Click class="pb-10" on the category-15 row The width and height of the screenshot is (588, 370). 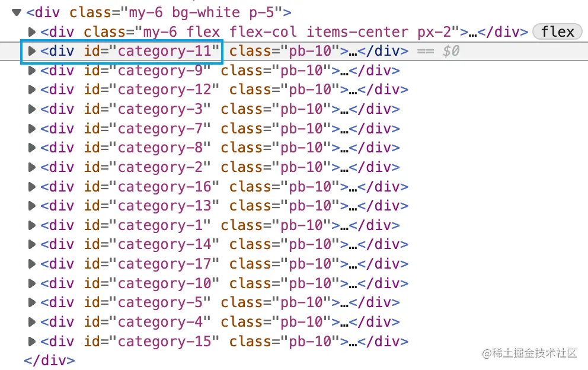tap(285, 342)
